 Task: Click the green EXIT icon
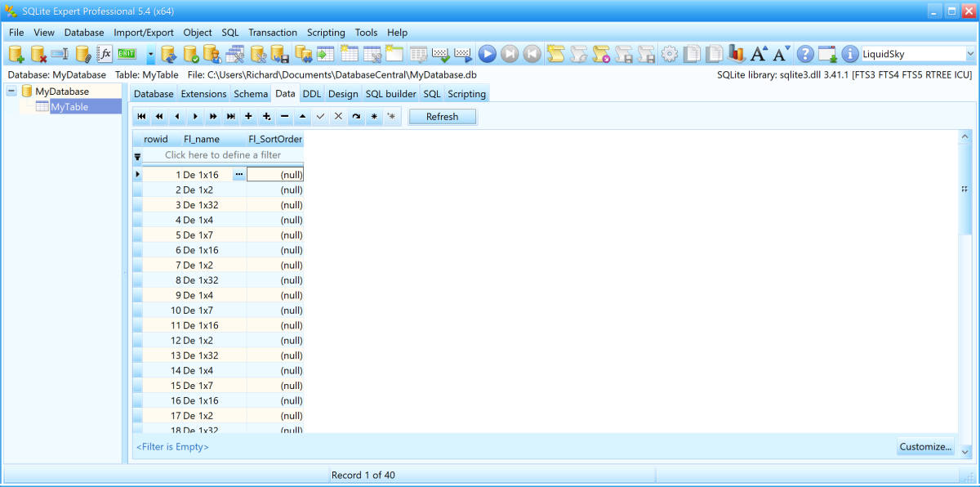pos(127,54)
